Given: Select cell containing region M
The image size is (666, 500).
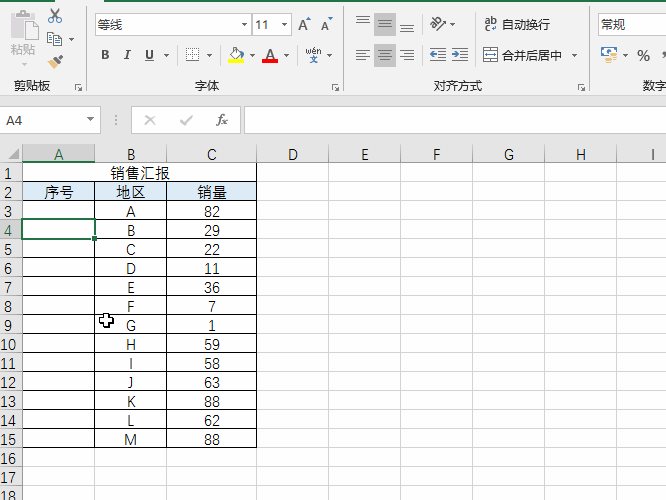Looking at the screenshot, I should tap(131, 439).
